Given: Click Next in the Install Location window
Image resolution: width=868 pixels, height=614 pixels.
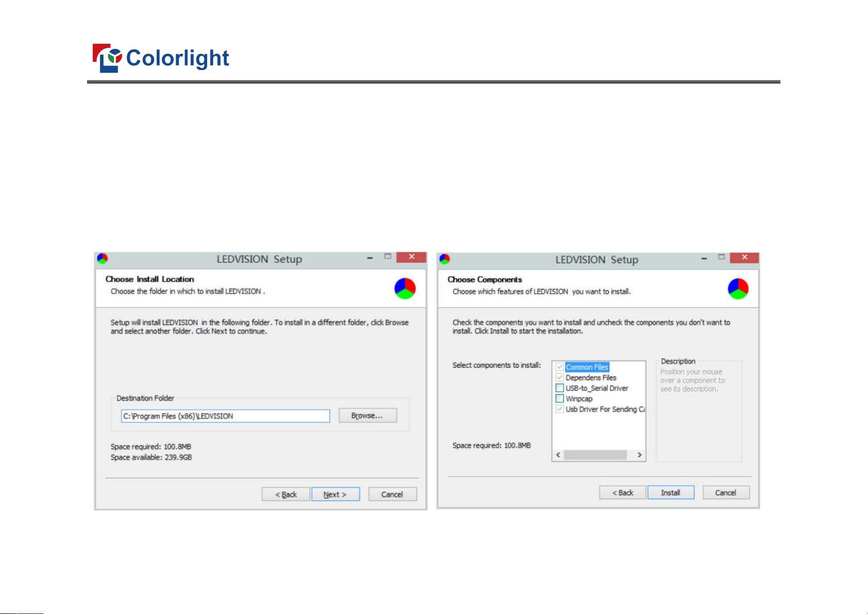Looking at the screenshot, I should pos(335,494).
